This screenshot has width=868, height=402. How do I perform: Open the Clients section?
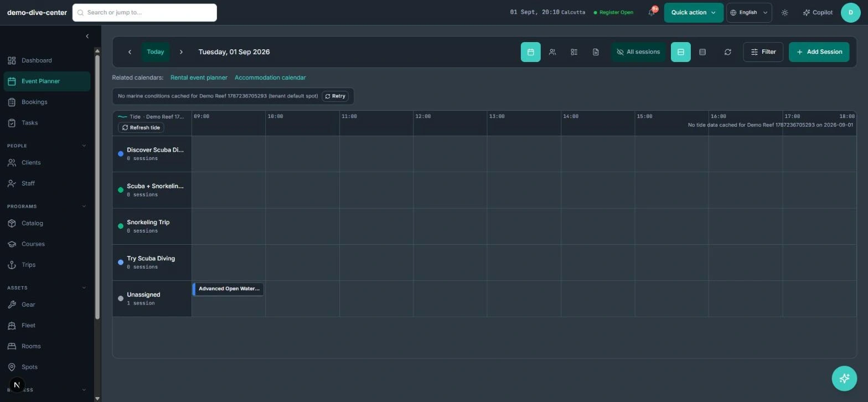46,163
